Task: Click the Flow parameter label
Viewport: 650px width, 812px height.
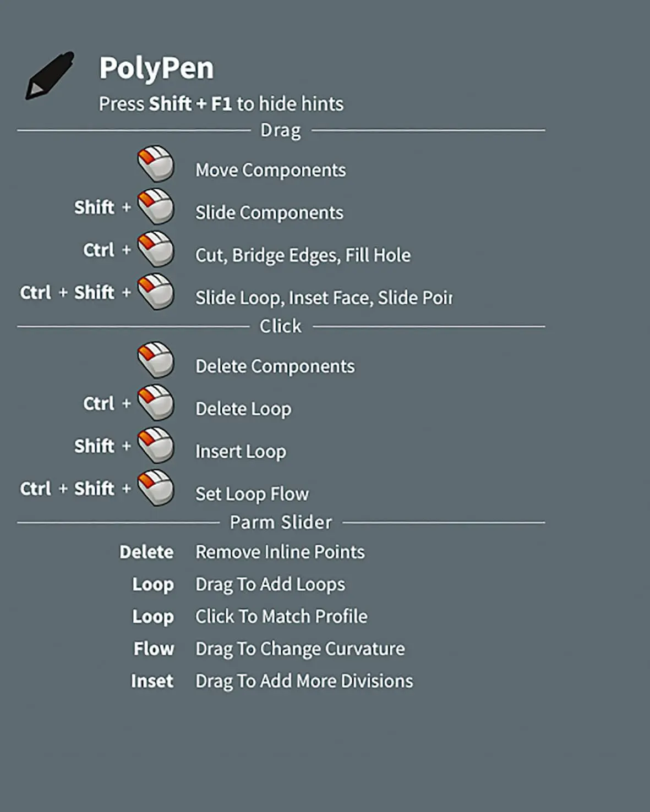Action: [x=154, y=649]
